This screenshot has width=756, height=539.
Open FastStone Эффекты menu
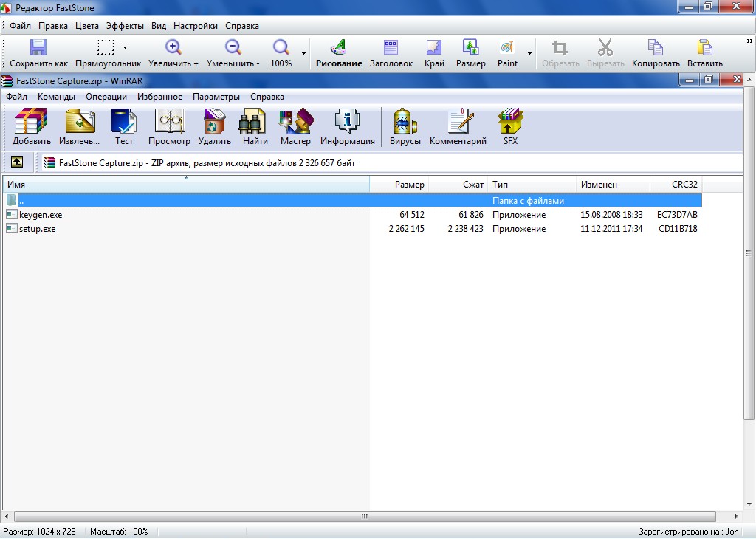[125, 26]
